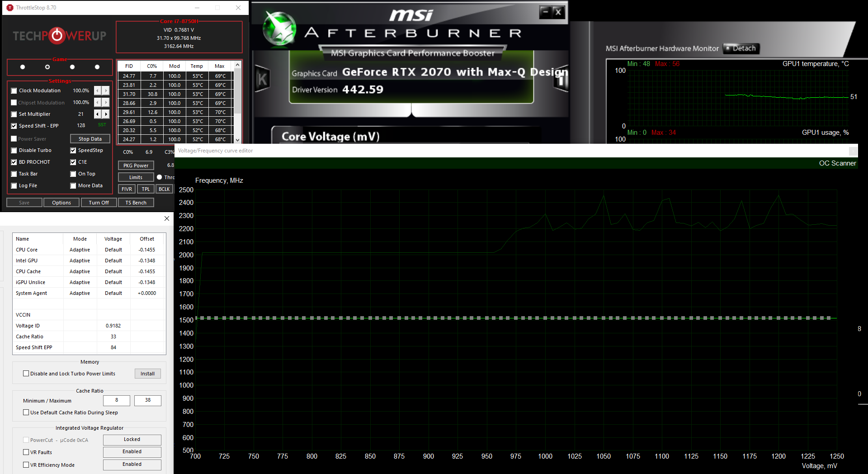Uncheck the SpeedStep checkbox
The image size is (868, 474).
73,150
